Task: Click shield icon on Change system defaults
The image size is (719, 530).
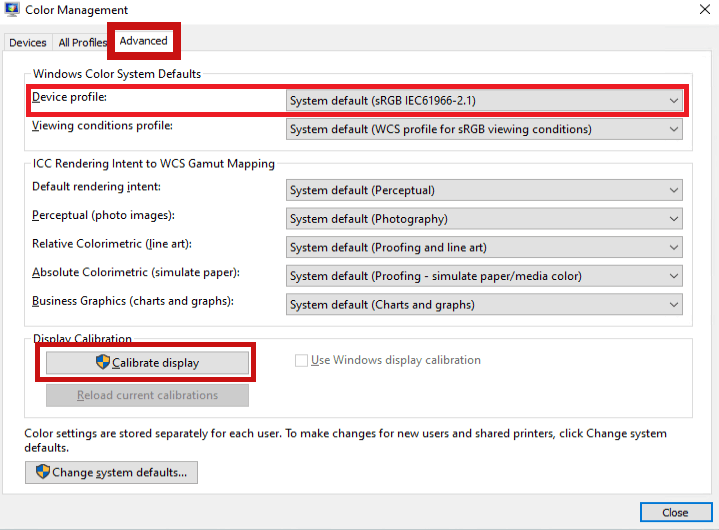Action: pyautogui.click(x=43, y=472)
